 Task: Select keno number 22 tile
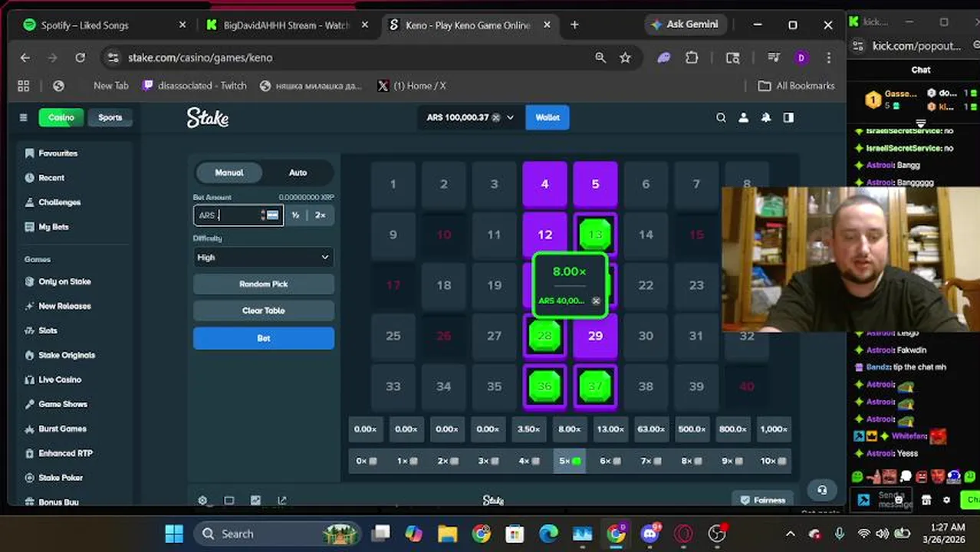click(x=646, y=285)
